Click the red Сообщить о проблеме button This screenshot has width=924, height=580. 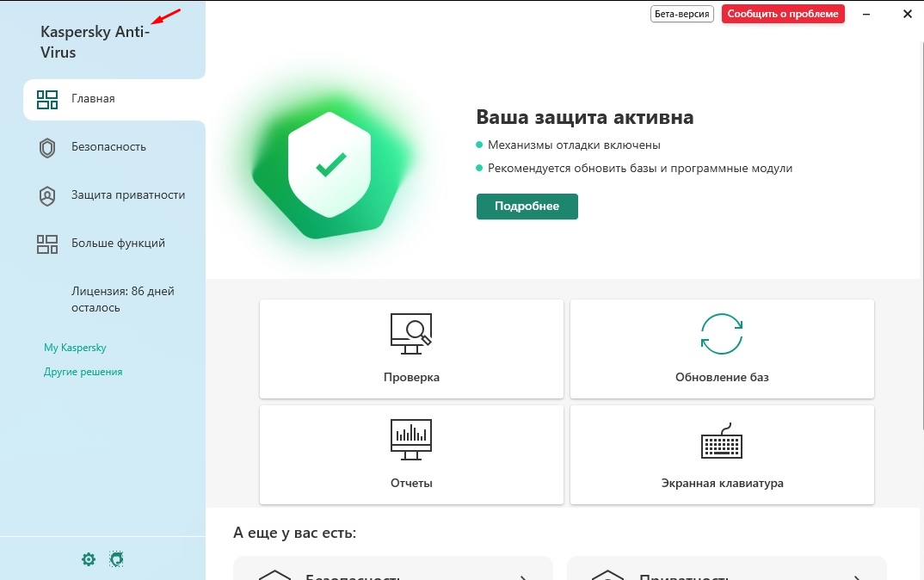tap(783, 14)
